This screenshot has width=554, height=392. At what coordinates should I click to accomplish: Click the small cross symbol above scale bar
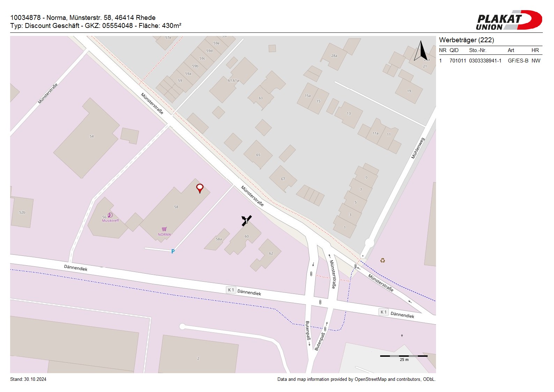click(x=402, y=336)
